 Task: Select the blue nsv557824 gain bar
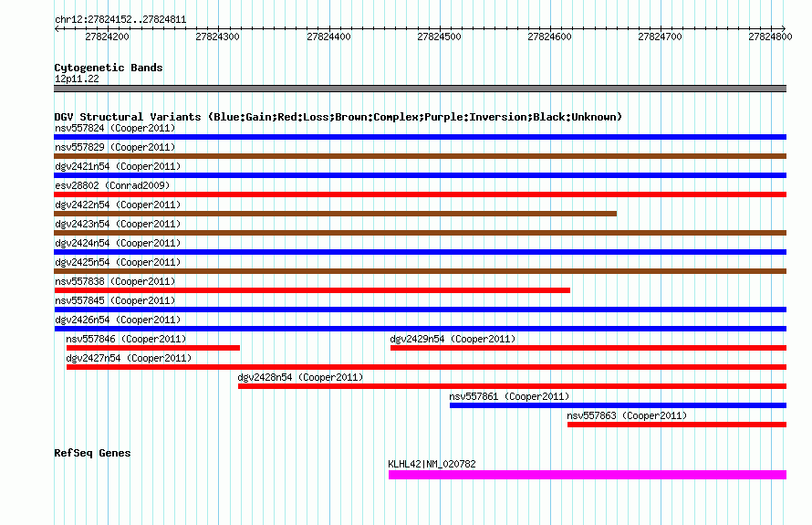[x=420, y=137]
